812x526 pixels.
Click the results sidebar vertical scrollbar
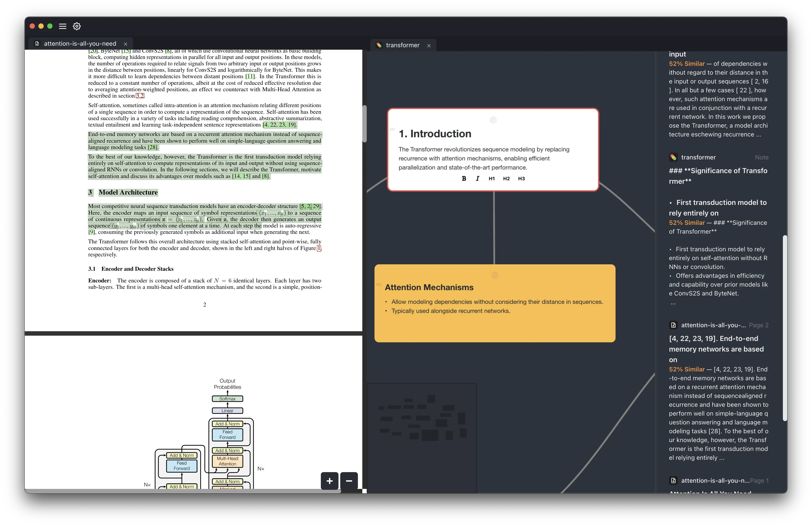[x=785, y=328]
